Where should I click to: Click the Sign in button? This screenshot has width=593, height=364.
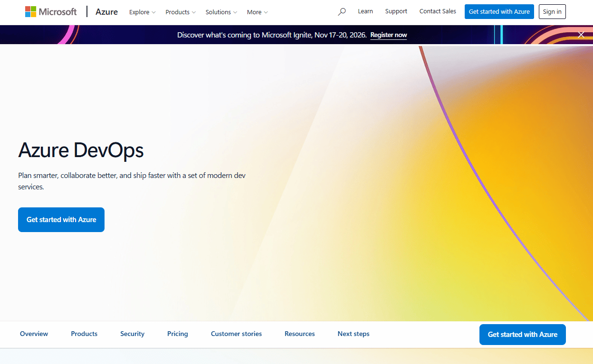[552, 12]
